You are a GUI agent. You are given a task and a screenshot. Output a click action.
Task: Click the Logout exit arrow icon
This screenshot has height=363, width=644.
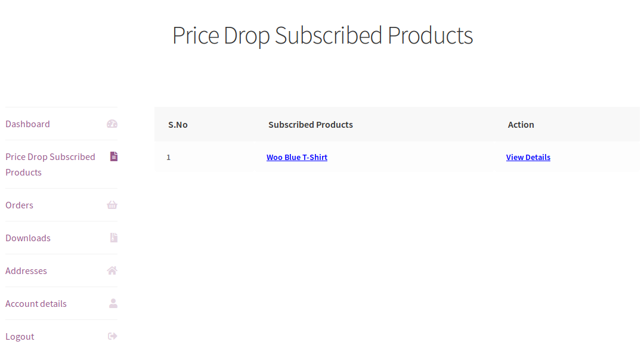coord(112,336)
